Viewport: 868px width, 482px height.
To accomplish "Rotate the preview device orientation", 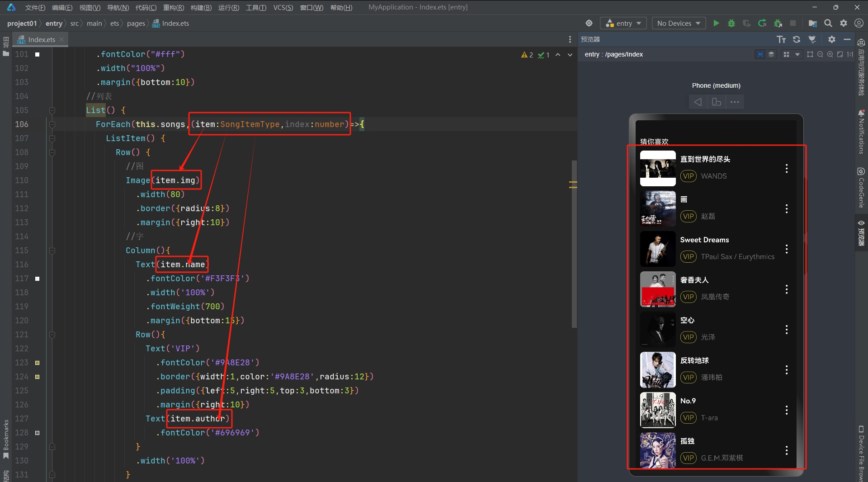I will 716,102.
